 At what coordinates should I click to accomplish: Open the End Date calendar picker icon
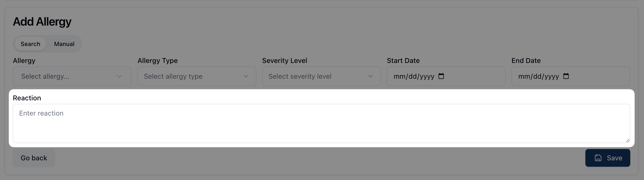566,76
